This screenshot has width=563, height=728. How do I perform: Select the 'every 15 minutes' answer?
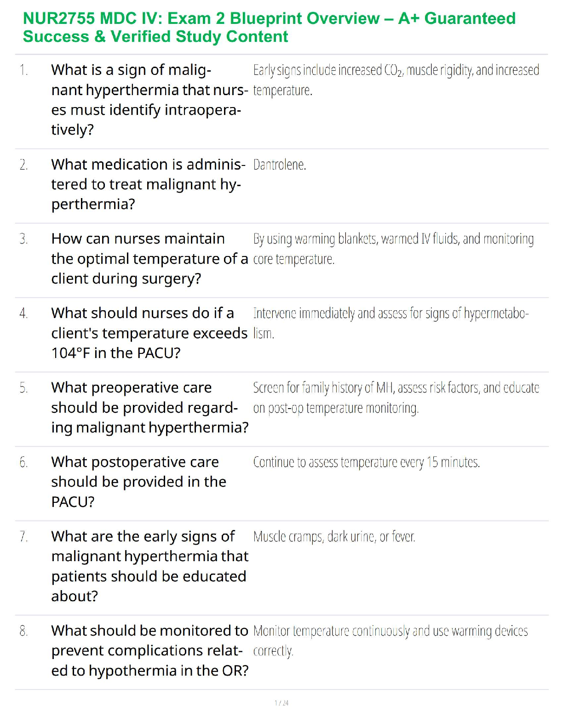tap(366, 462)
